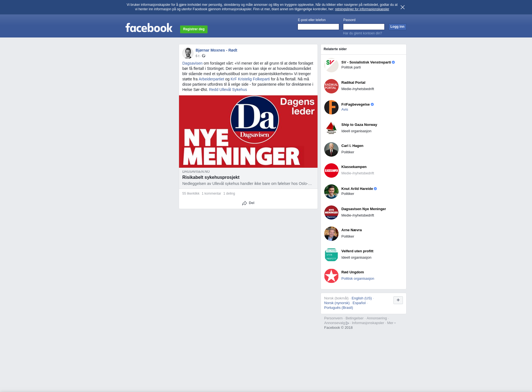The image size is (532, 392).
Task: Click verified badge next to Knut Arild Hareide
Action: point(375,189)
